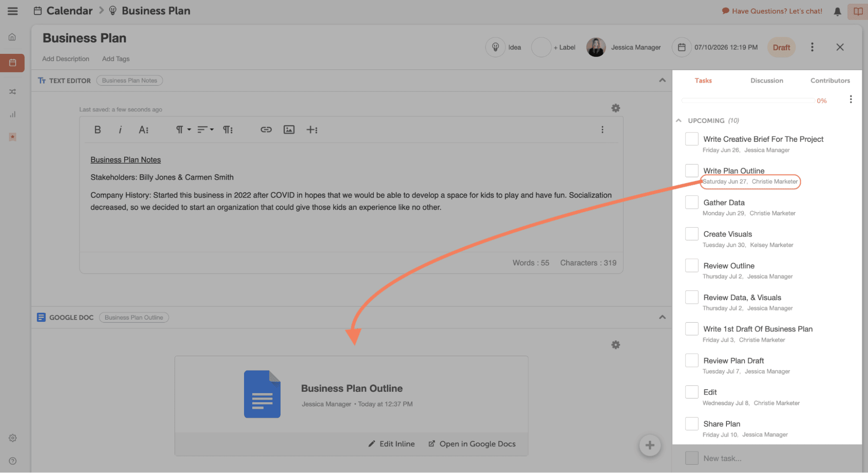Click the Italic formatting icon

coord(120,129)
